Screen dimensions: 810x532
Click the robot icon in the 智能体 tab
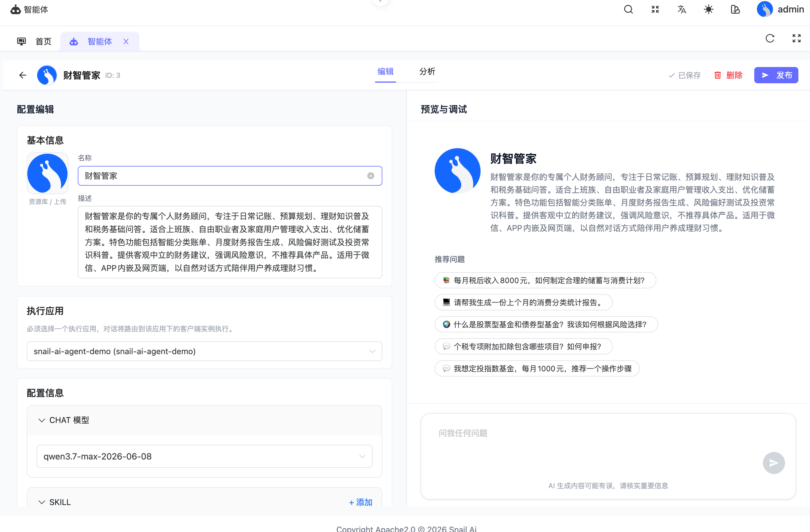click(73, 41)
